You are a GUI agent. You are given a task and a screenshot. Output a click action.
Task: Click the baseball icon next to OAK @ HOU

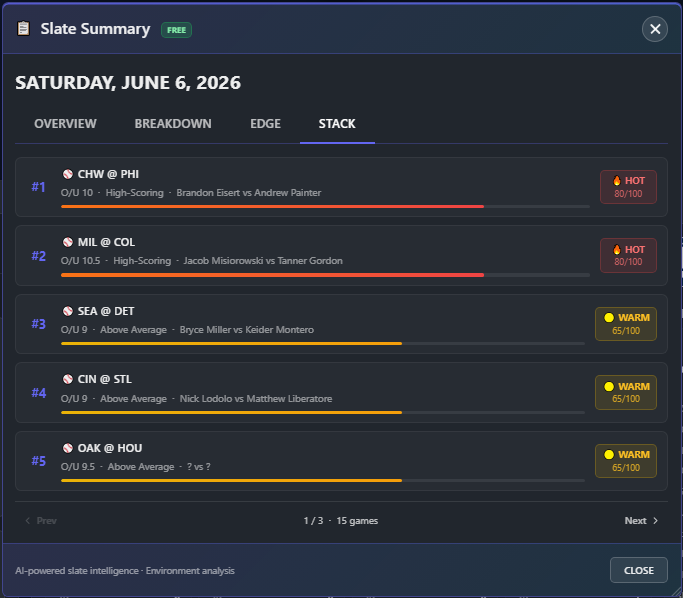(x=68, y=448)
